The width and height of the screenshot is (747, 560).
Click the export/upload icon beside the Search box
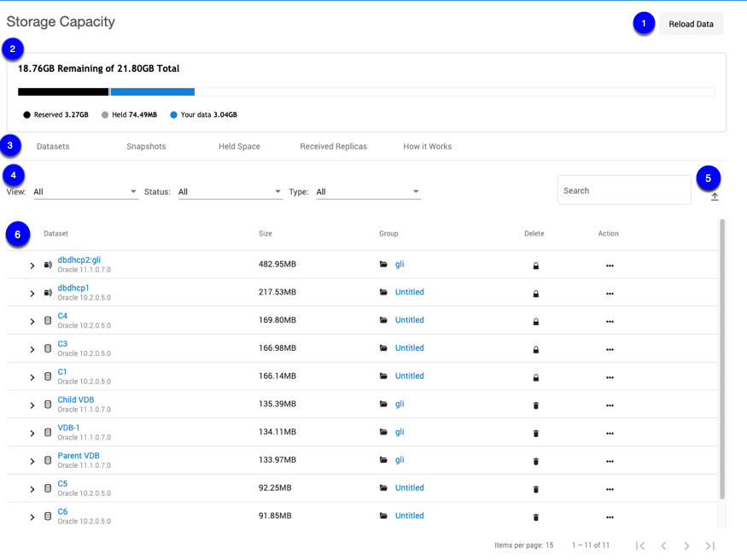click(715, 197)
